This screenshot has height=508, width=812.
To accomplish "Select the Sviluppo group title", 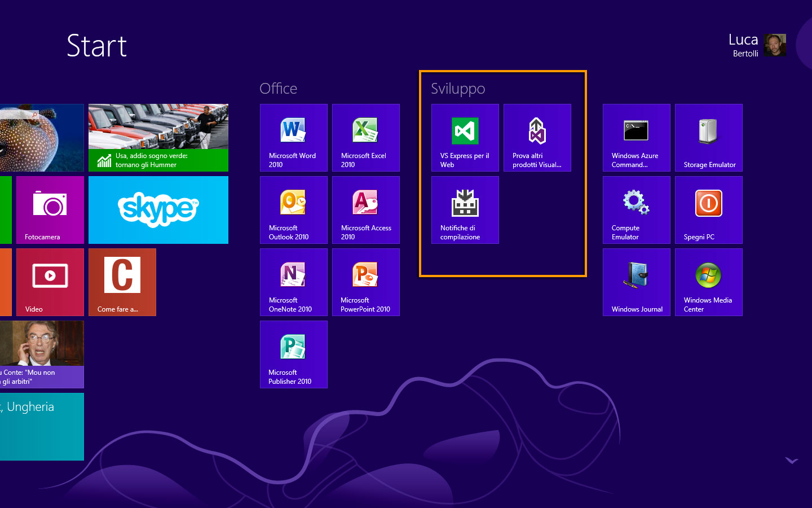I will [458, 89].
